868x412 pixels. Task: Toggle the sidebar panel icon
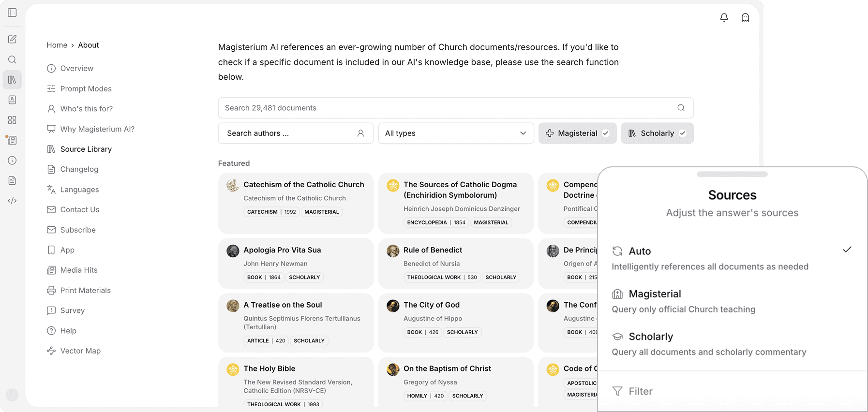tap(12, 13)
